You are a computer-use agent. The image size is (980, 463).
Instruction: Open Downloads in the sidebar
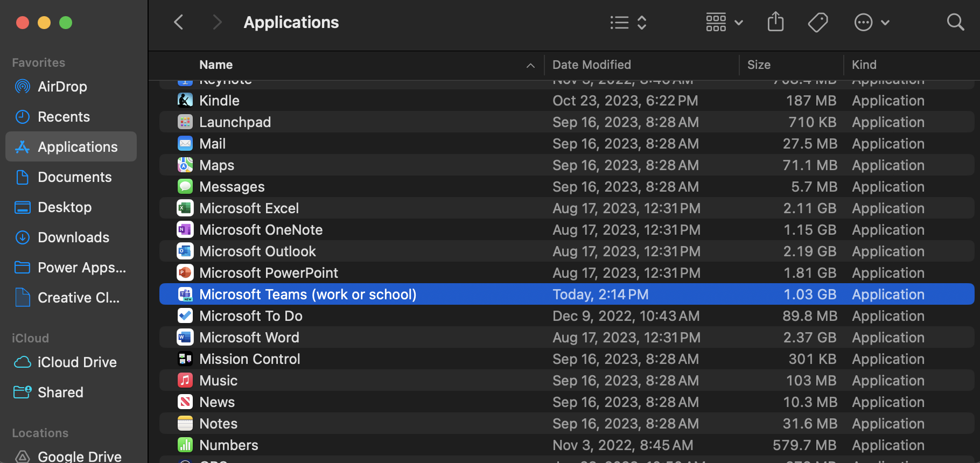(x=71, y=237)
